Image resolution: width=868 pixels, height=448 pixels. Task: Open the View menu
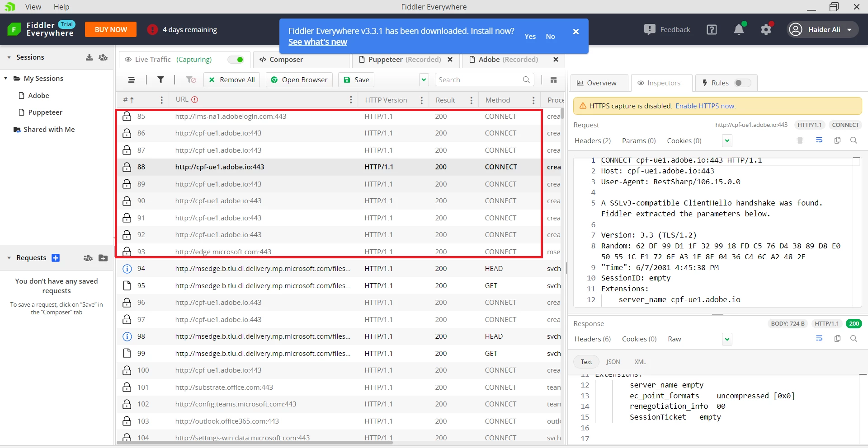pyautogui.click(x=33, y=7)
